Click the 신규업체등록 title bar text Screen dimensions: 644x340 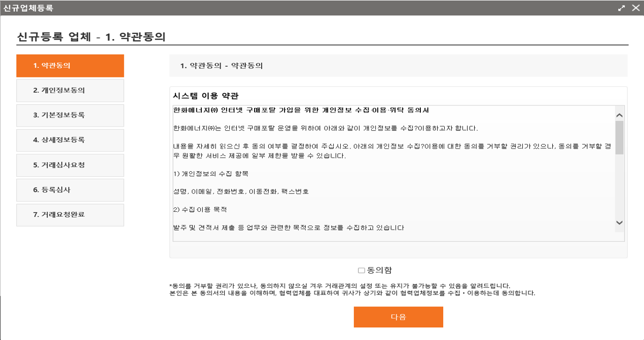pos(28,8)
